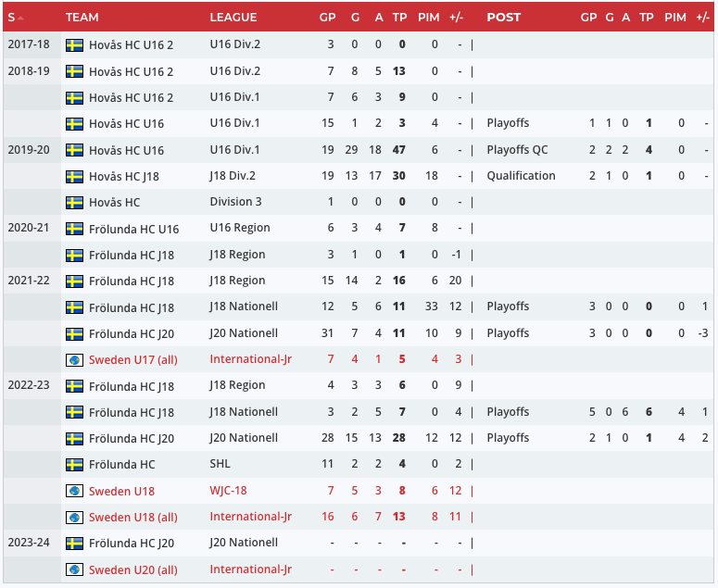Click the national team icon beside Sweden U20 (all)
Viewport: 718px width, 588px height.
pyautogui.click(x=74, y=569)
